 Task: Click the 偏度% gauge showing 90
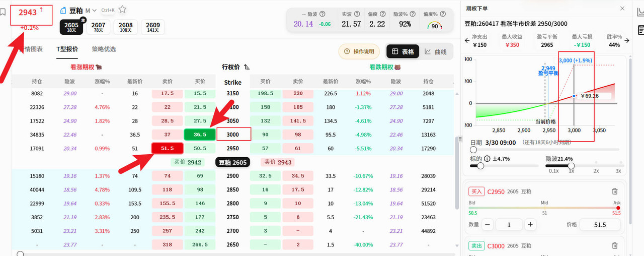click(434, 25)
